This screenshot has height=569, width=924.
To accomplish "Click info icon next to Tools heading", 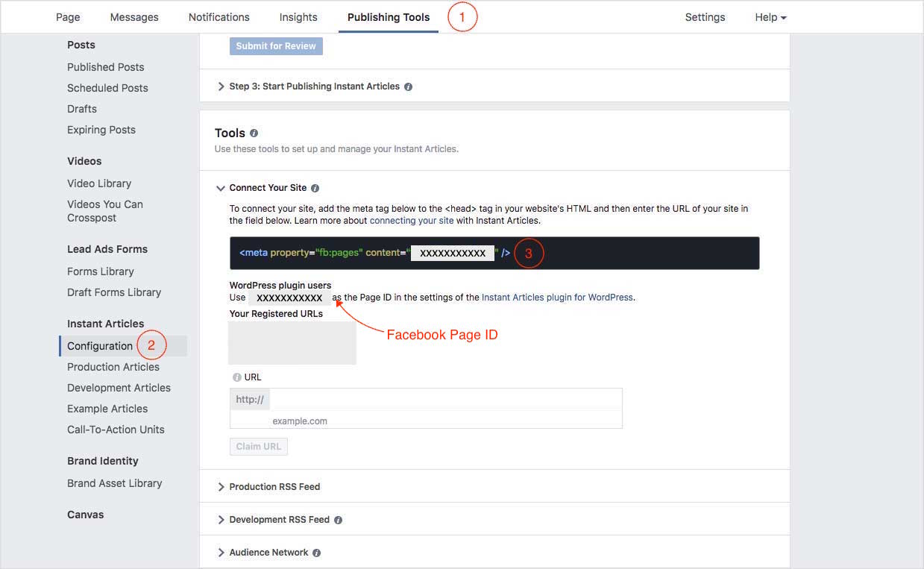I will [x=254, y=133].
